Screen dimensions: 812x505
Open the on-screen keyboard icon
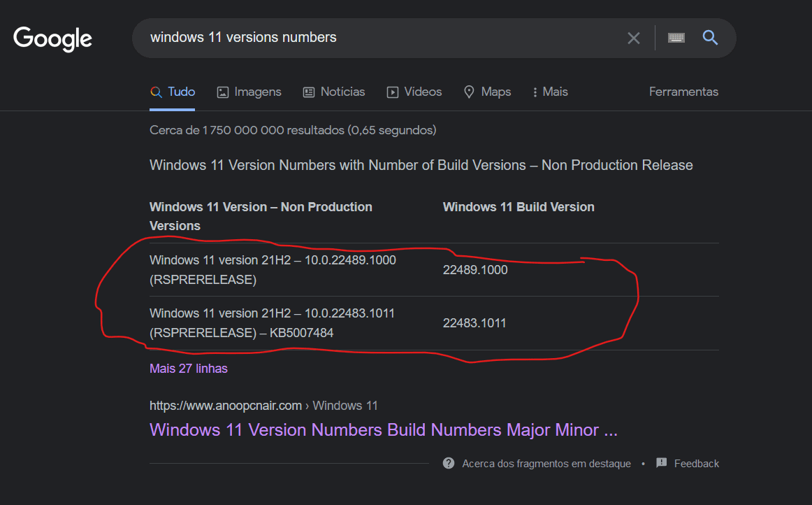click(x=676, y=38)
